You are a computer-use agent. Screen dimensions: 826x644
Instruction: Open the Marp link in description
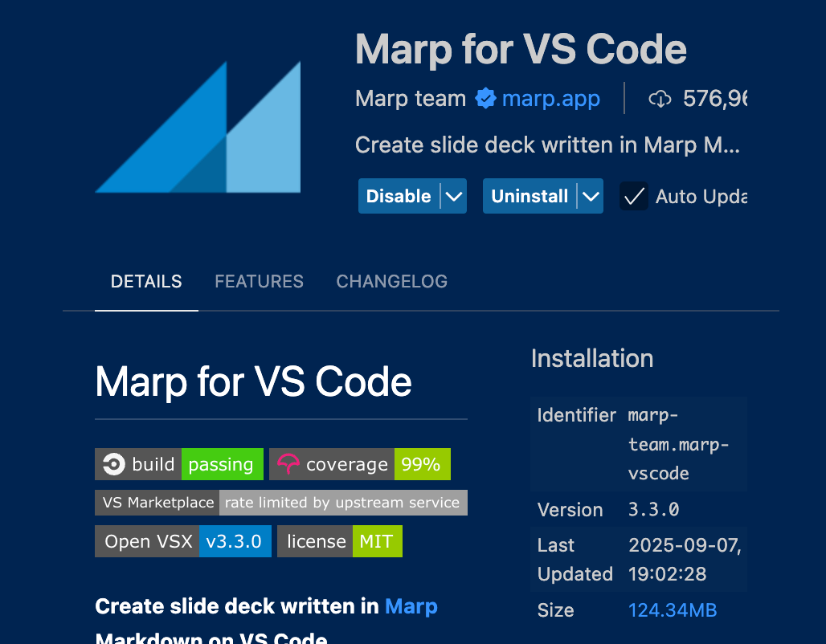[x=411, y=606]
